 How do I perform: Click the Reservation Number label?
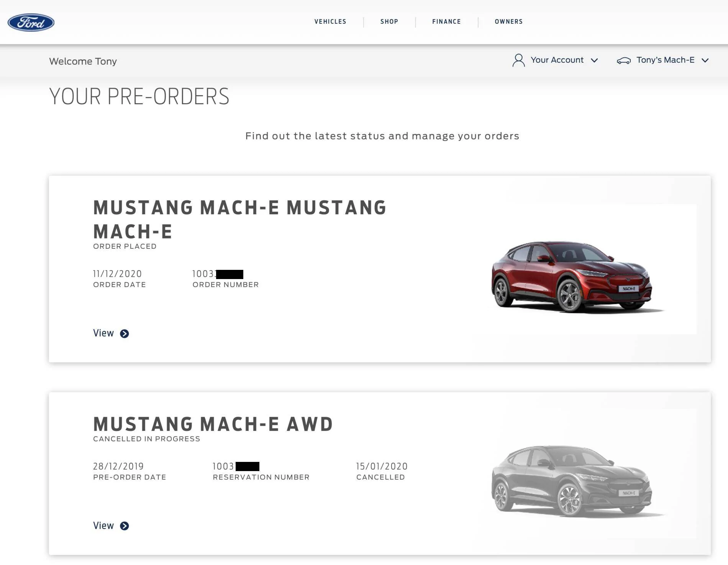coord(261,477)
